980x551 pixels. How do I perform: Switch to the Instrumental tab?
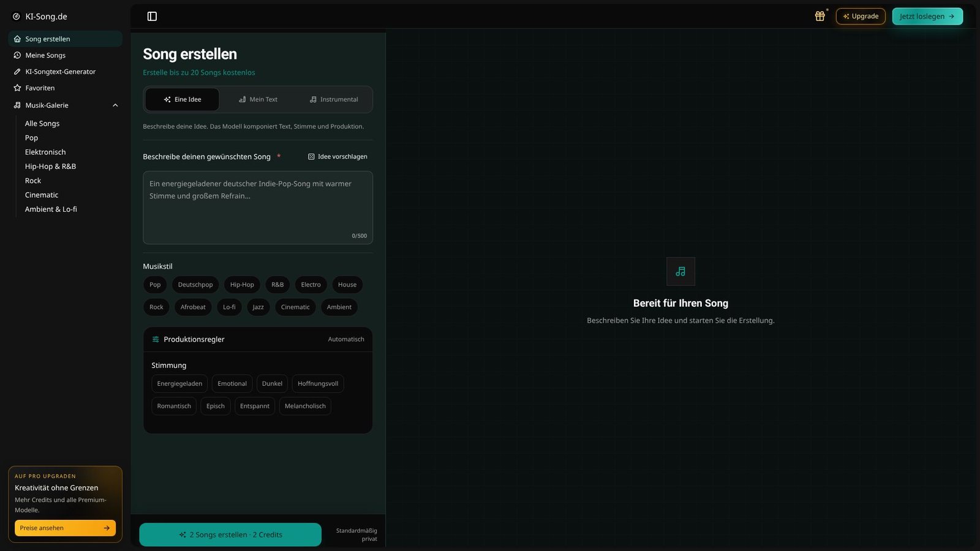tap(334, 99)
